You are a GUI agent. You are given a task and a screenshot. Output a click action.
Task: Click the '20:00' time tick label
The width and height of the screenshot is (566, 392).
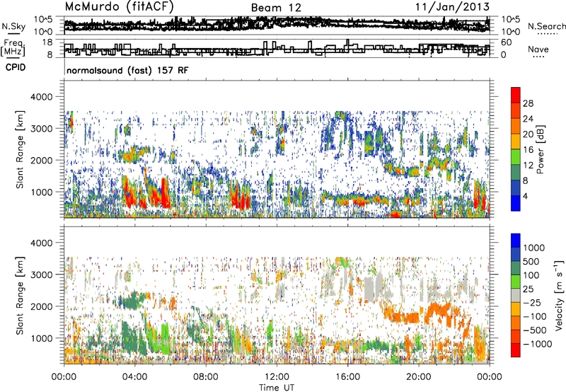[419, 377]
